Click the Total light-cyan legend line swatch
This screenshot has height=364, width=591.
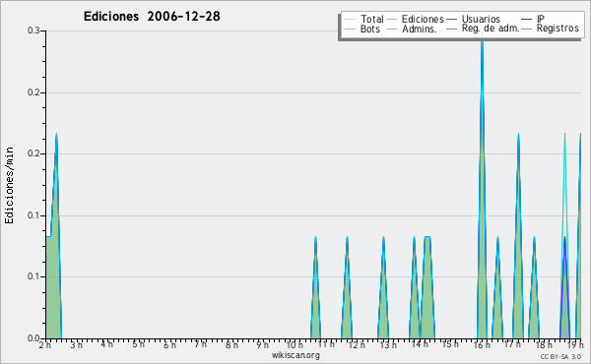coord(350,20)
